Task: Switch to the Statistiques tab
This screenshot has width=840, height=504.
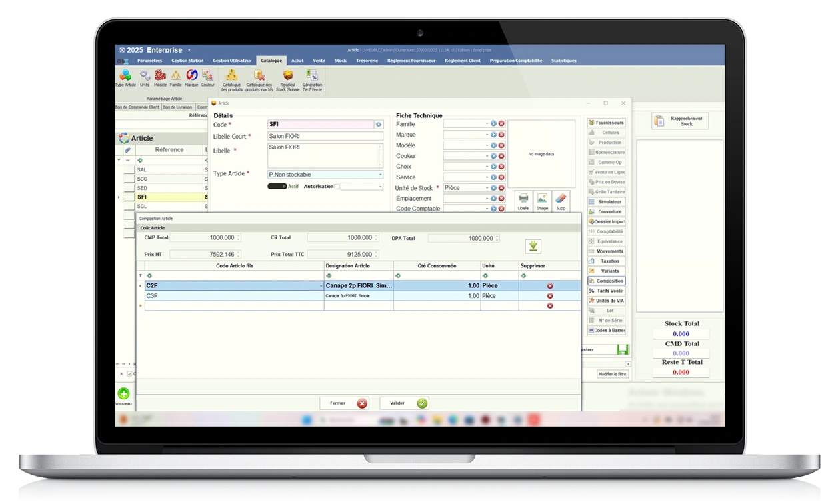Action: click(564, 61)
